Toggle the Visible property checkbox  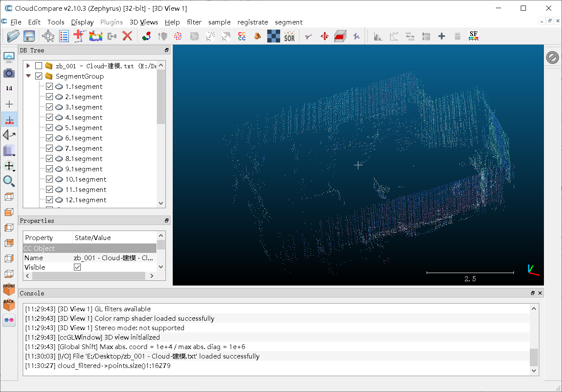click(x=77, y=267)
